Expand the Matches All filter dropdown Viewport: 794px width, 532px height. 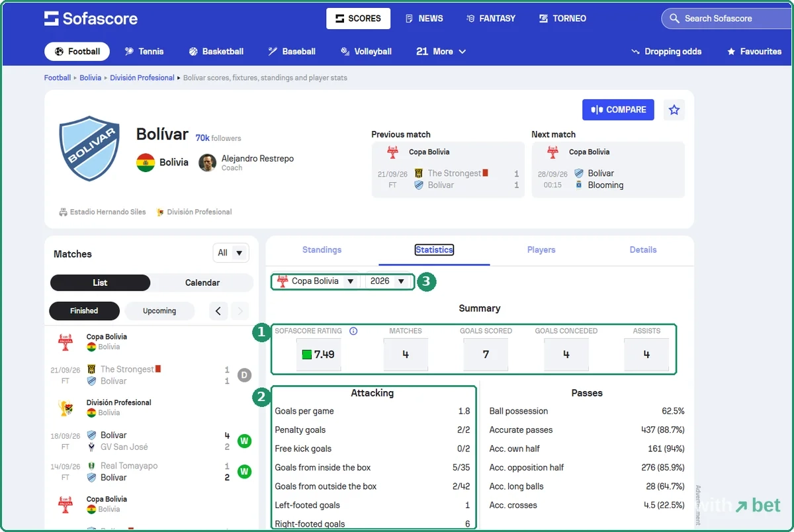(x=231, y=253)
